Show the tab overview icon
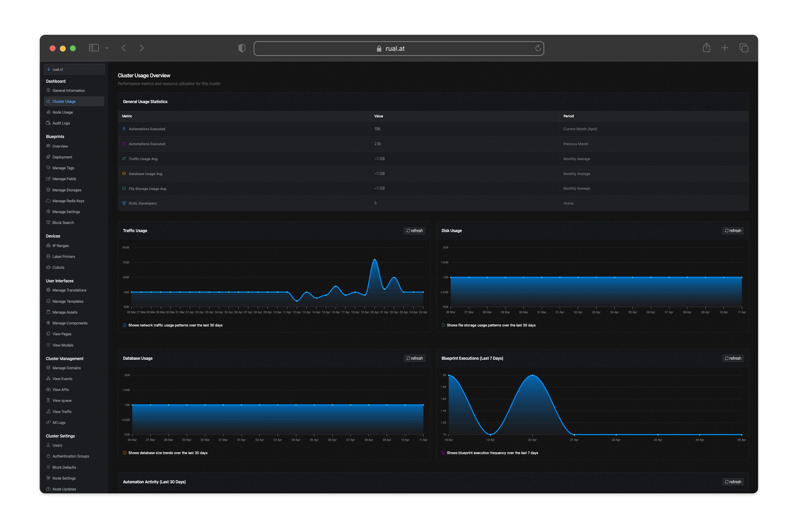798x532 pixels. click(744, 48)
